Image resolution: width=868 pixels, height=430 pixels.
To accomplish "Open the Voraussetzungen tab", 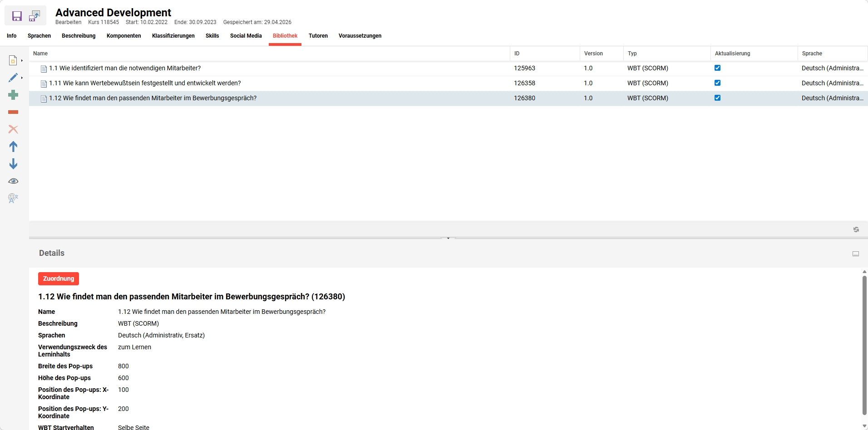I will tap(360, 36).
